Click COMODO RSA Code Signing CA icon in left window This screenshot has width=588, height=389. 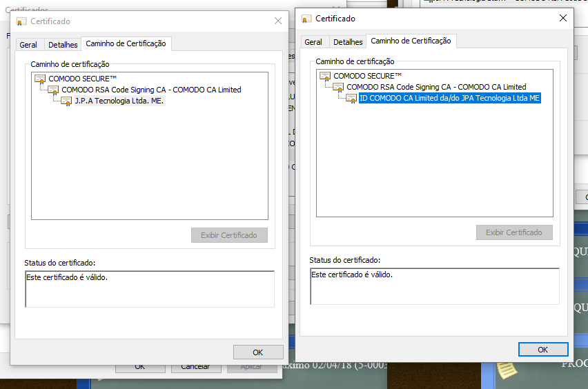point(53,90)
